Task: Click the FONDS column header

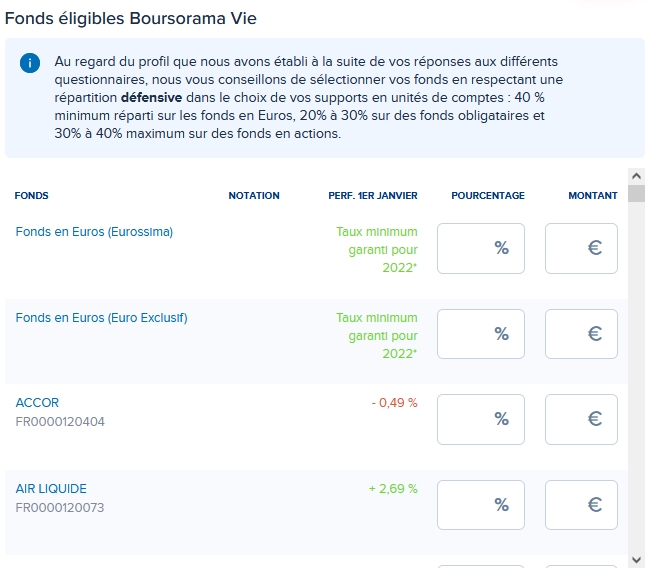Action: coord(32,196)
